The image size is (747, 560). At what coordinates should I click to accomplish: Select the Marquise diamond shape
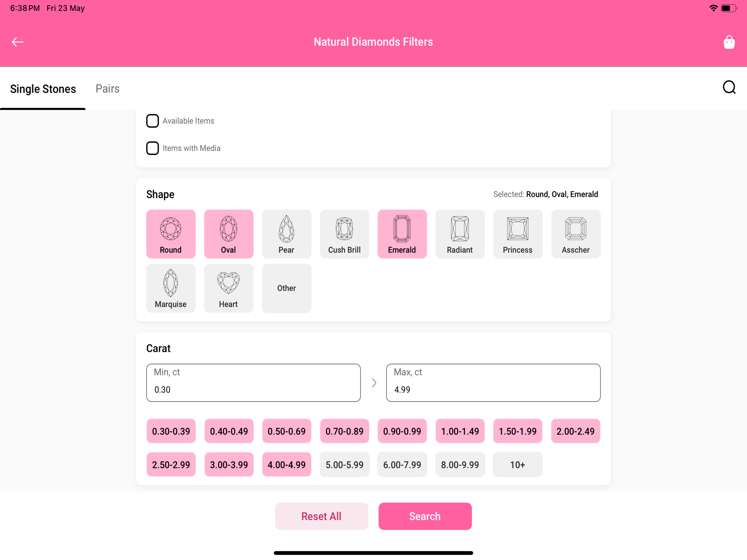pos(171,288)
